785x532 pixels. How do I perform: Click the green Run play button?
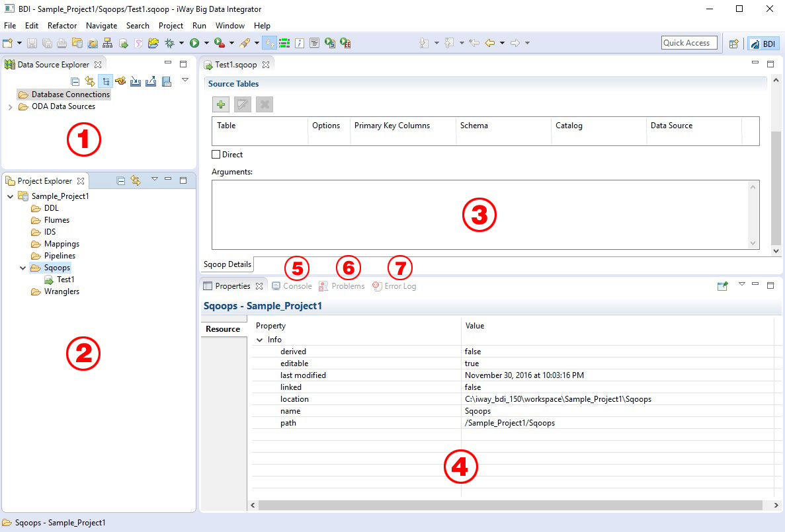(x=194, y=43)
